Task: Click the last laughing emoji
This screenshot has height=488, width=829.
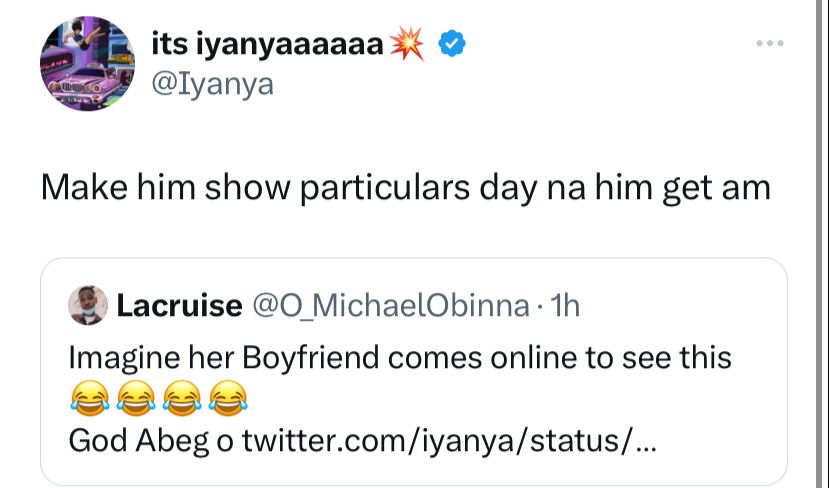Action: (228, 400)
